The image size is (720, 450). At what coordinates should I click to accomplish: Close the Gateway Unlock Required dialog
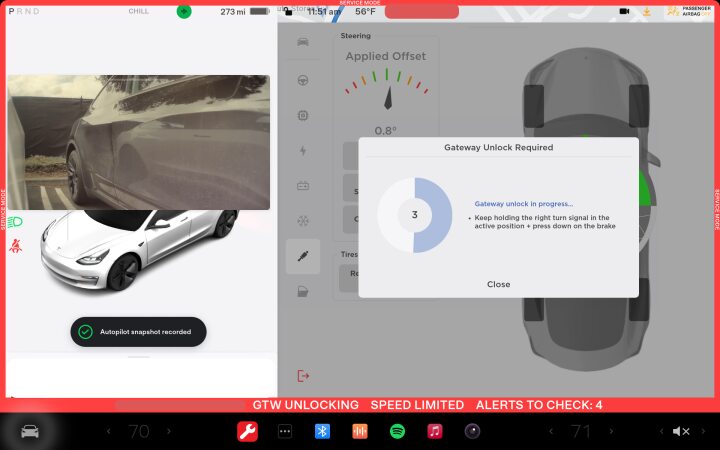click(x=498, y=284)
